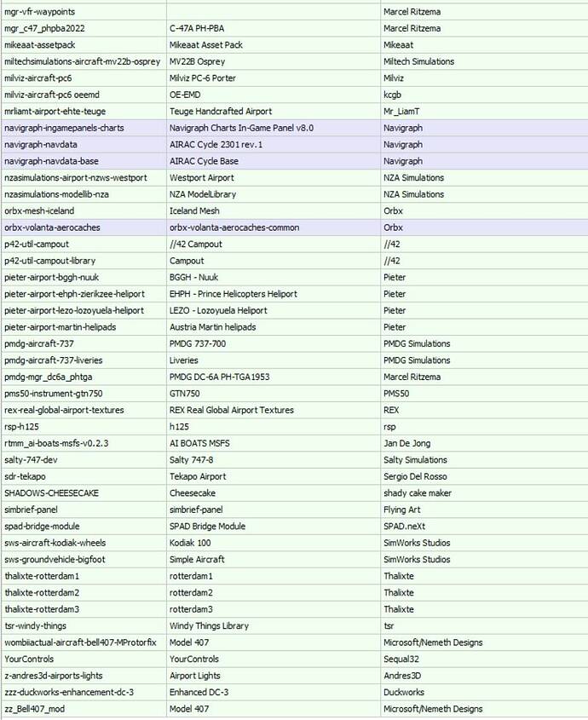
Task: Select the spad-bridge-module package
Action: click(42, 527)
